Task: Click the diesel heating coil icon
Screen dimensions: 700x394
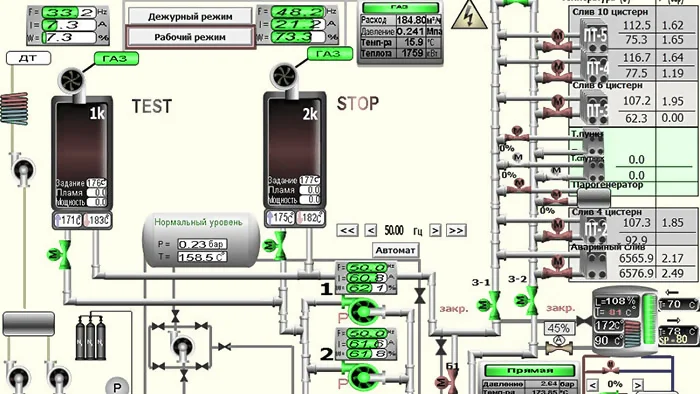Action: tap(14, 108)
